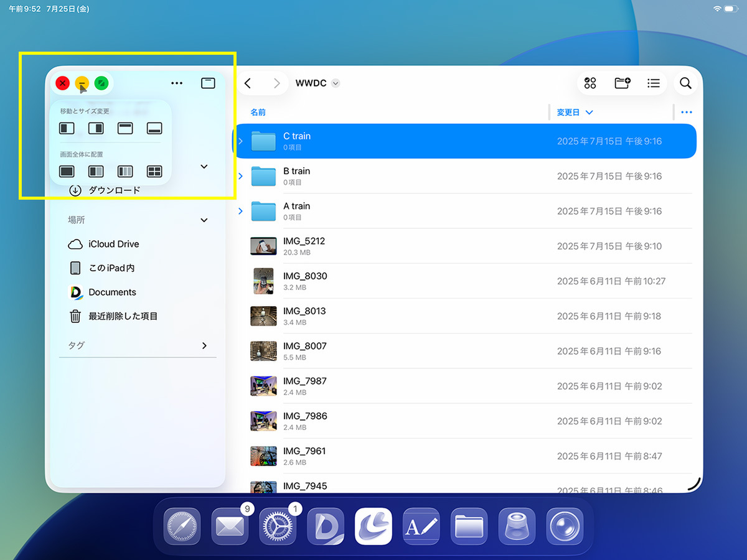Image resolution: width=747 pixels, height=560 pixels.
Task: Open Safari from the dock
Action: 182,526
